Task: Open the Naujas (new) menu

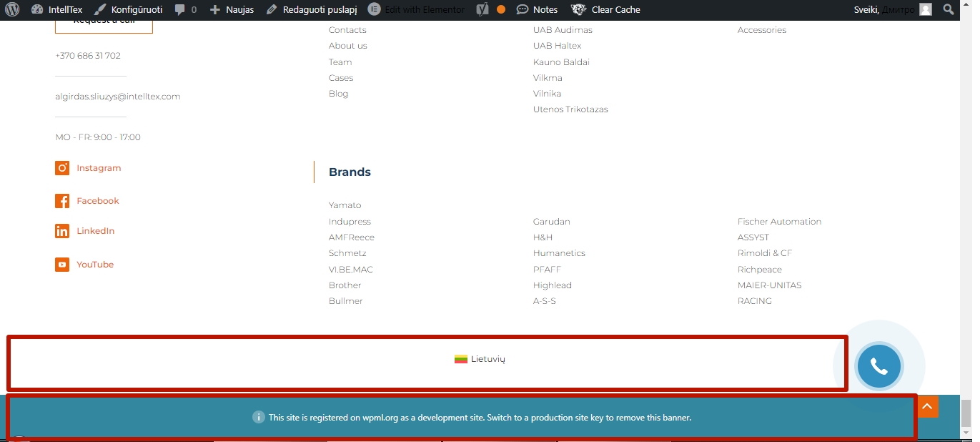Action: pos(232,9)
